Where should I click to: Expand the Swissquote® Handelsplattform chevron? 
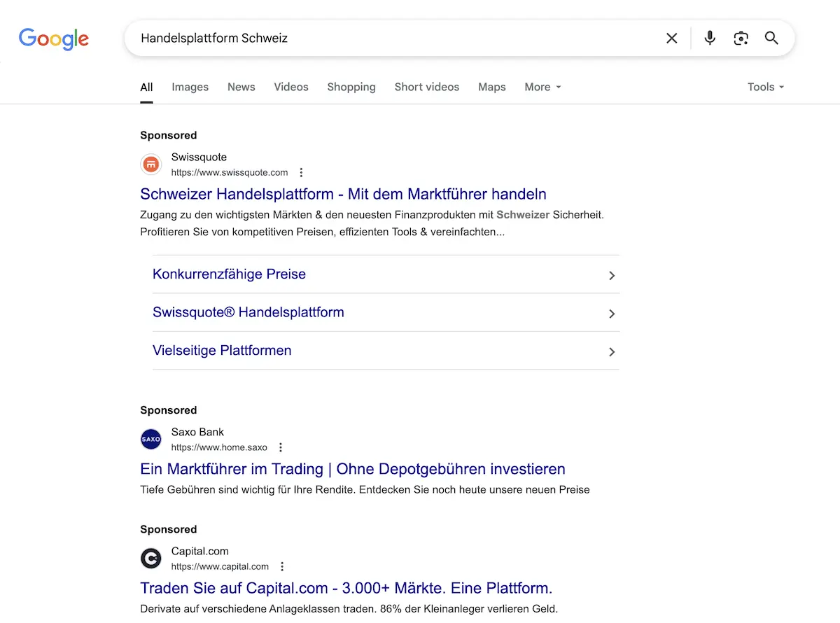[612, 314]
